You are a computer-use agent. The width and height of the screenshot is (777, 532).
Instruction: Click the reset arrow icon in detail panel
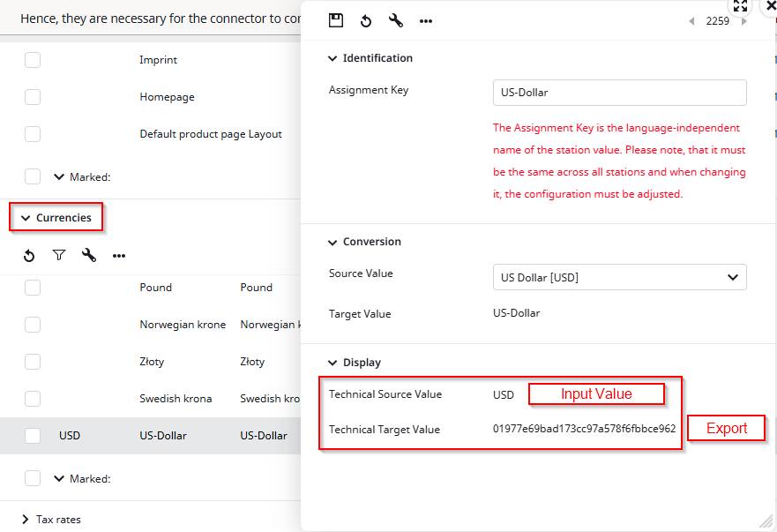point(365,21)
